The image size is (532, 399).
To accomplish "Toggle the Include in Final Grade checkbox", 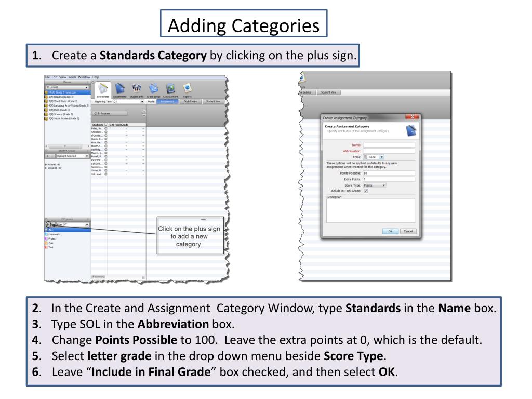I will coord(366,191).
